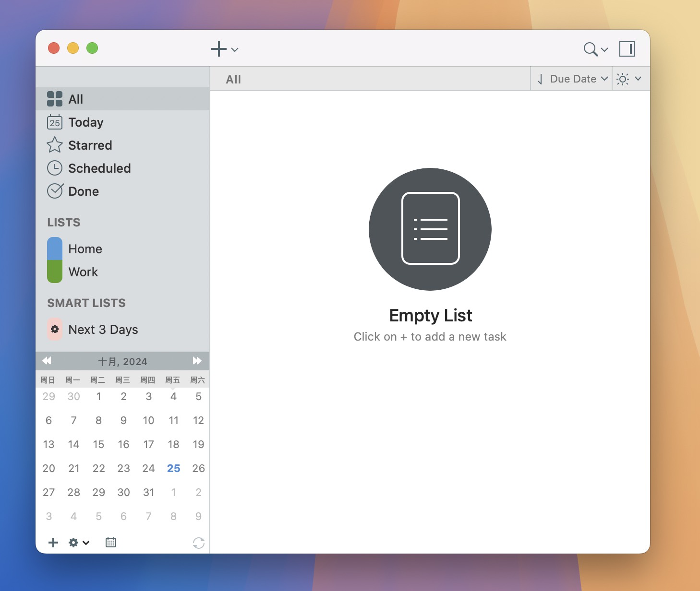Open the Scheduled view
700x591 pixels.
[x=99, y=168]
